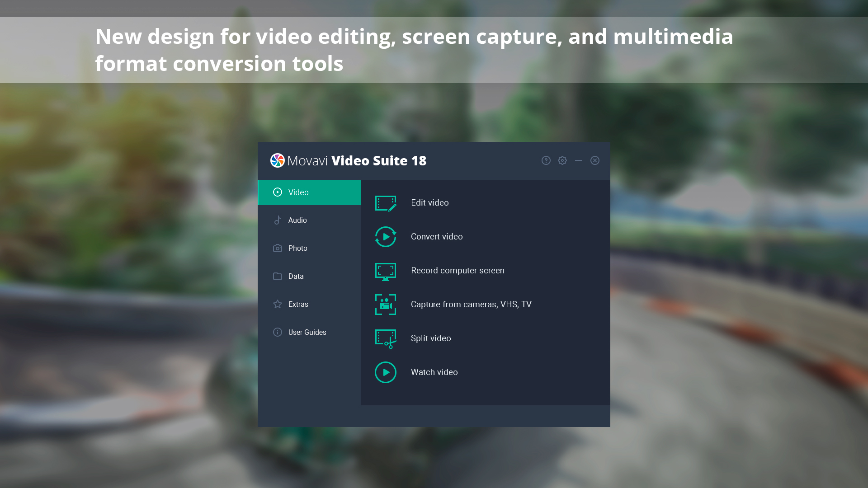
Task: Click the Movavi logo icon
Action: (277, 160)
